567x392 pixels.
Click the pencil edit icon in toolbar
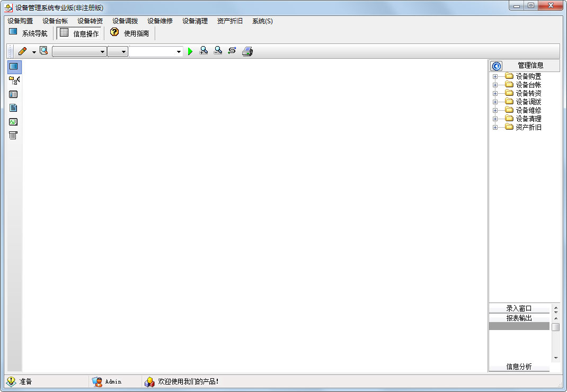coord(22,51)
